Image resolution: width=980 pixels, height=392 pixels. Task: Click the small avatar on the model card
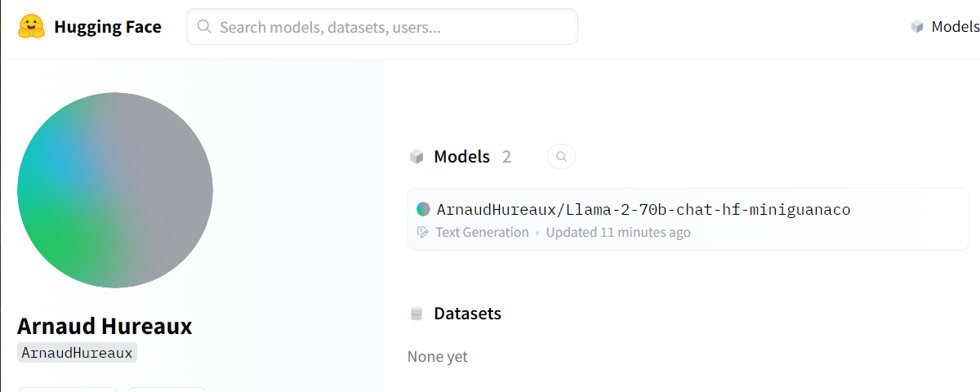point(423,209)
